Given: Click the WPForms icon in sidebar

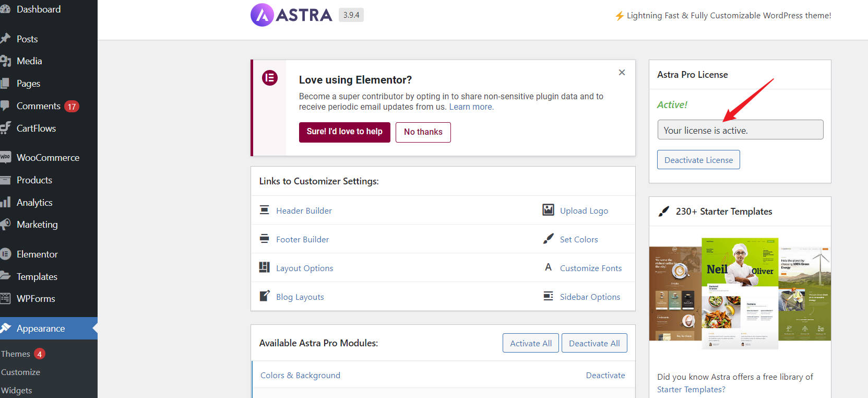Looking at the screenshot, I should click(x=5, y=298).
